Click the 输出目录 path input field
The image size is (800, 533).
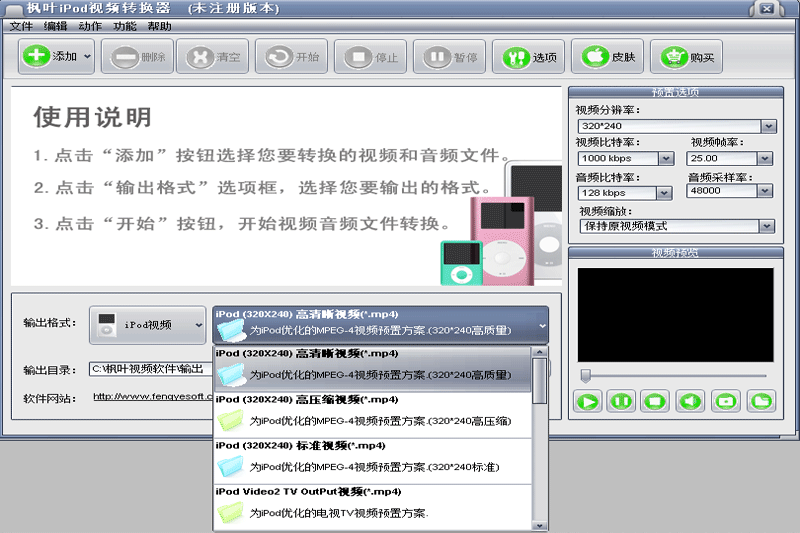151,369
